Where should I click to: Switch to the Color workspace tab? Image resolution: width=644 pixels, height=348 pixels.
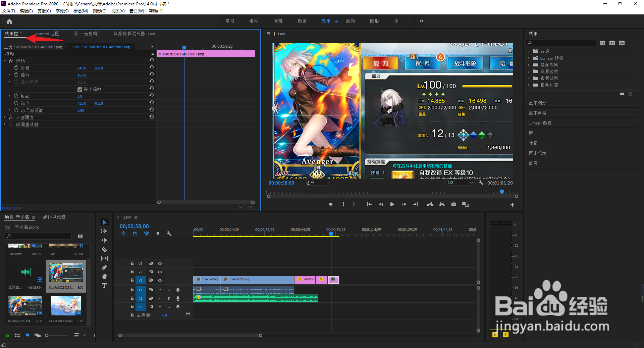coord(302,21)
